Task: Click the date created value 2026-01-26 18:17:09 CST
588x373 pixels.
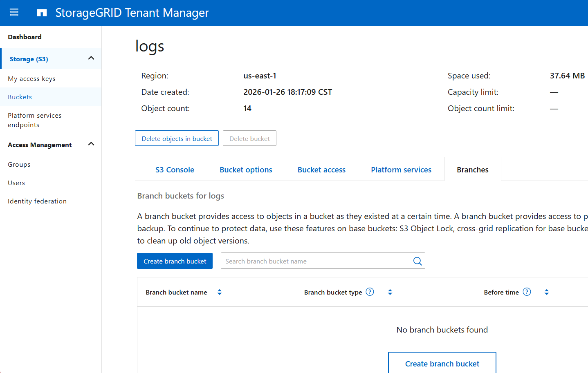Action: [288, 92]
